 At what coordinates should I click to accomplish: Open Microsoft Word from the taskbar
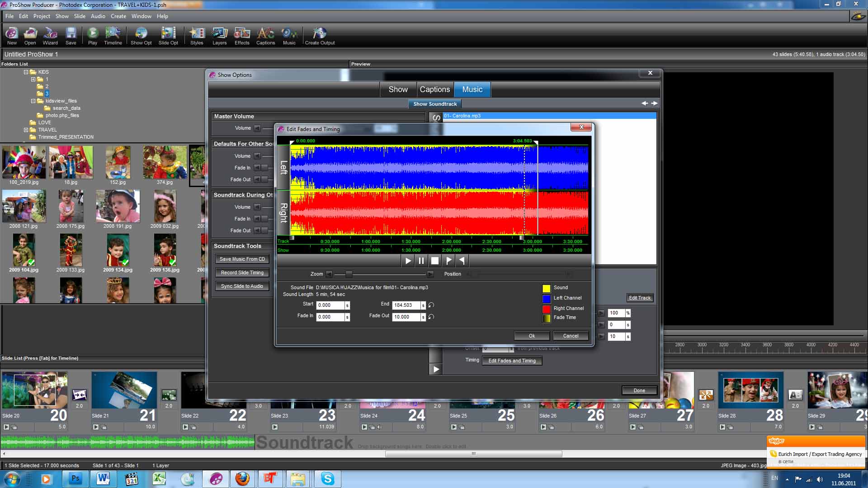(x=103, y=479)
